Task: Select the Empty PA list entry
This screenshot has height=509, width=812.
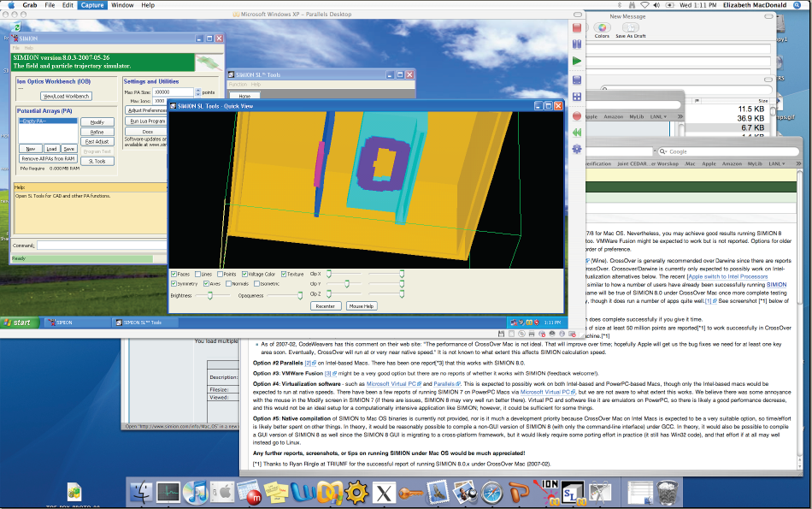Action: (48, 121)
